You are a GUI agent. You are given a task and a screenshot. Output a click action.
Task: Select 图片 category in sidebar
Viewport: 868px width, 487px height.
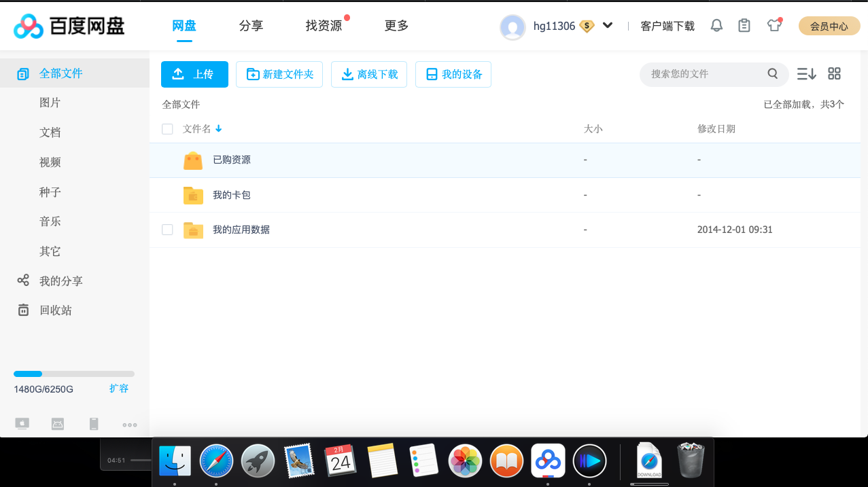(50, 103)
